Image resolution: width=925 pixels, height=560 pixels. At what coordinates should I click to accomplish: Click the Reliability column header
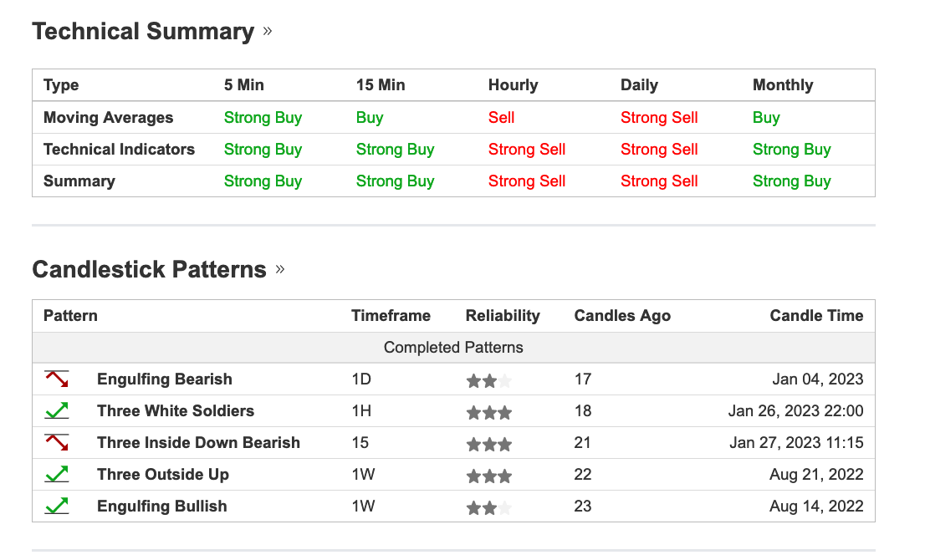point(503,316)
